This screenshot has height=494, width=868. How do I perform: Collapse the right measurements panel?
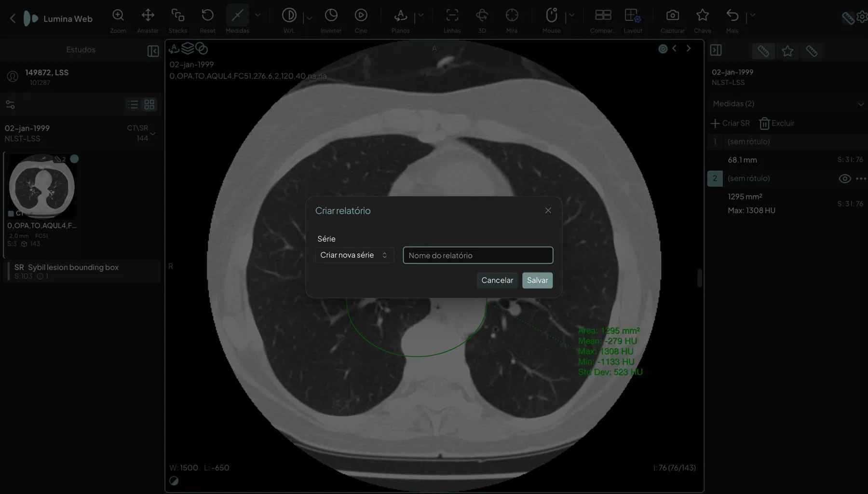click(716, 50)
